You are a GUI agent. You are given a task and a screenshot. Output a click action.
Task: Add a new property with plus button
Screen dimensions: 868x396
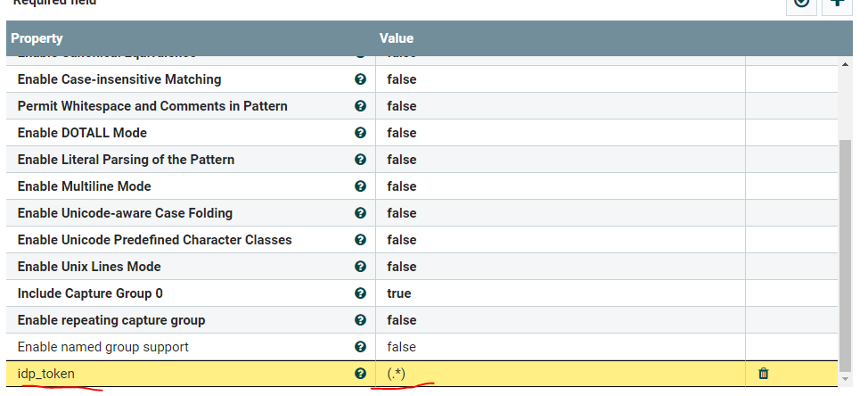pos(837,4)
